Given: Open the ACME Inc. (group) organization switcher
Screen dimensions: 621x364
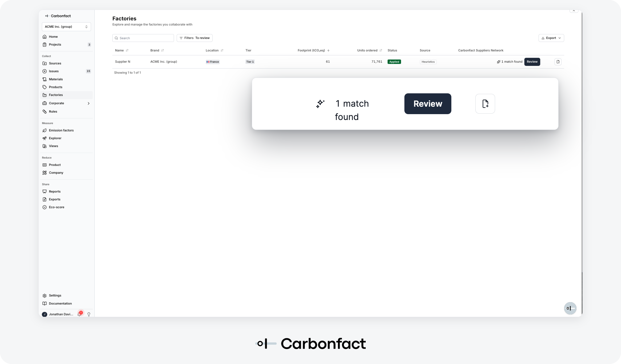Looking at the screenshot, I should pyautogui.click(x=66, y=27).
